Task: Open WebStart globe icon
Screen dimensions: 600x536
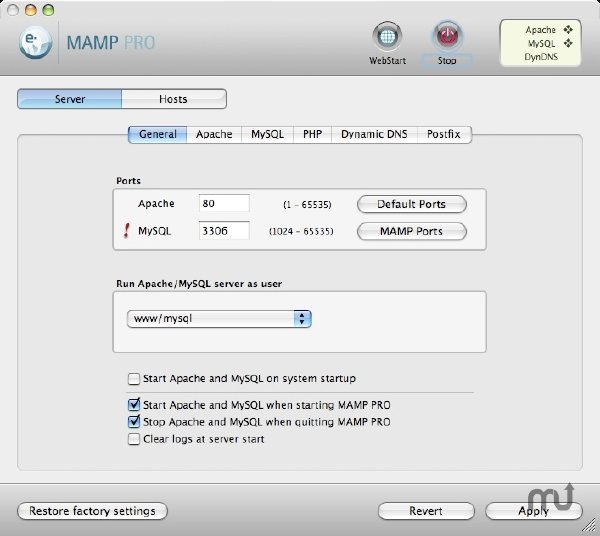Action: (387, 37)
